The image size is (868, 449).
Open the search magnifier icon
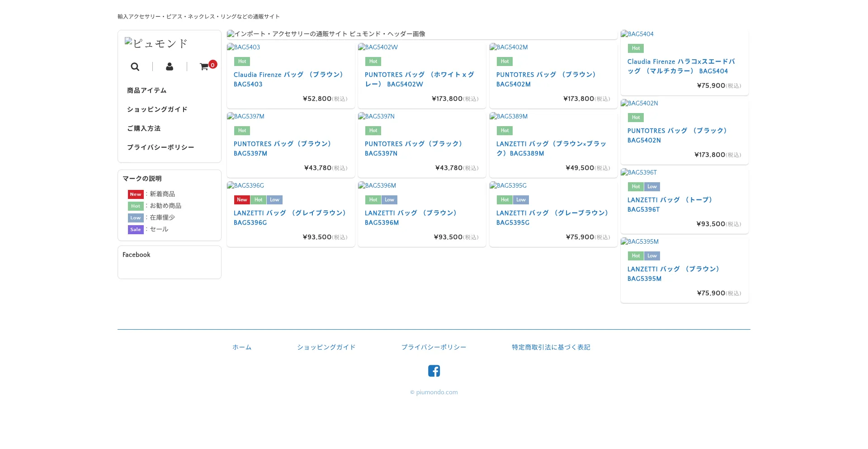[x=135, y=67]
